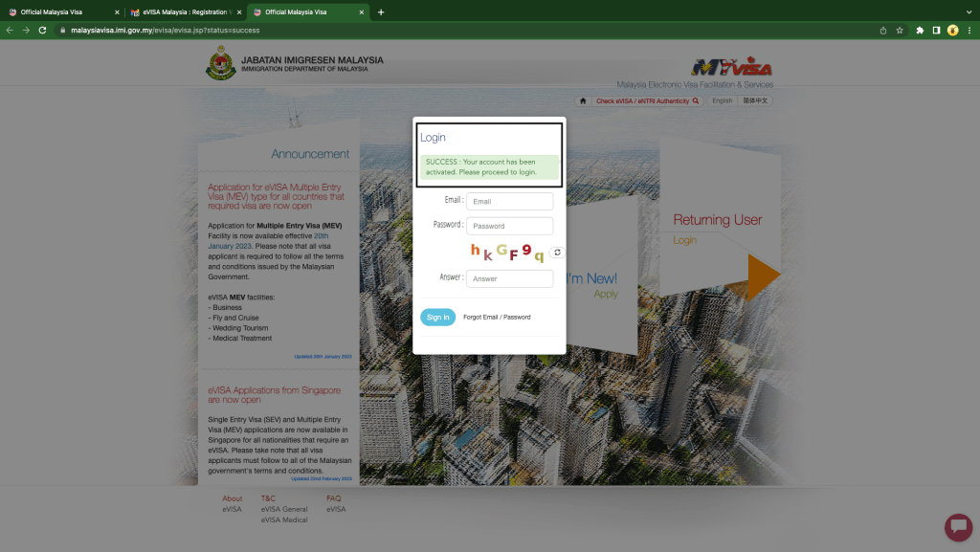Click the Wedding Tourism list item
This screenshot has height=552, width=980.
click(x=238, y=328)
